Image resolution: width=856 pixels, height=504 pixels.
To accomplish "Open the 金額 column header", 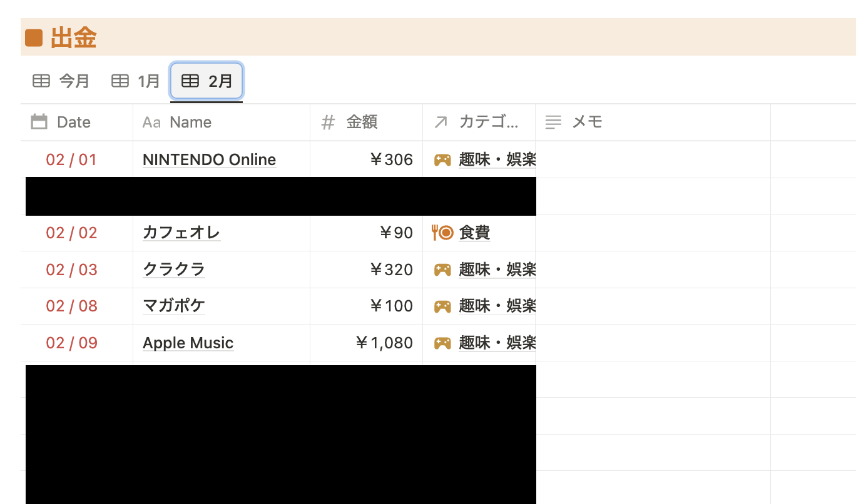I will pyautogui.click(x=366, y=123).
